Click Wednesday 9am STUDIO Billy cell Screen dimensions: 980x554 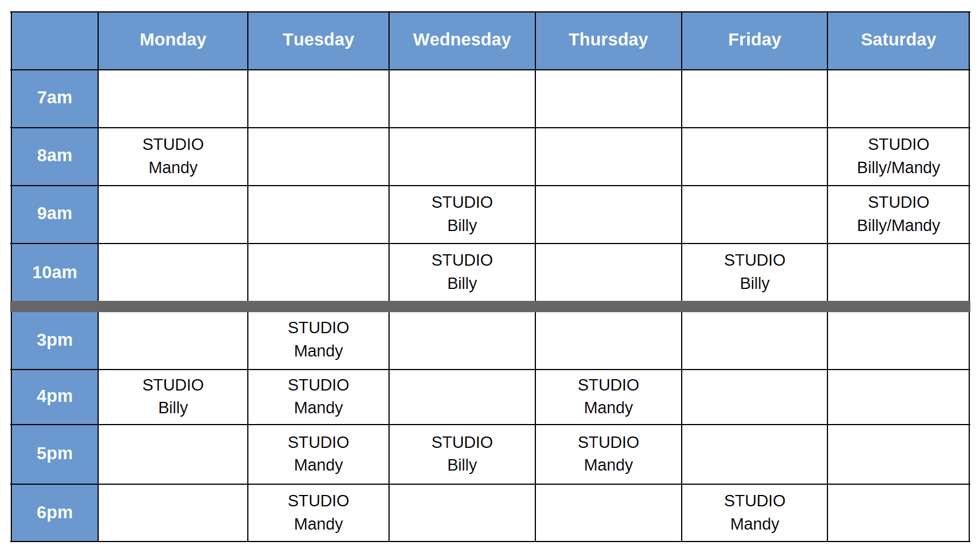462,215
